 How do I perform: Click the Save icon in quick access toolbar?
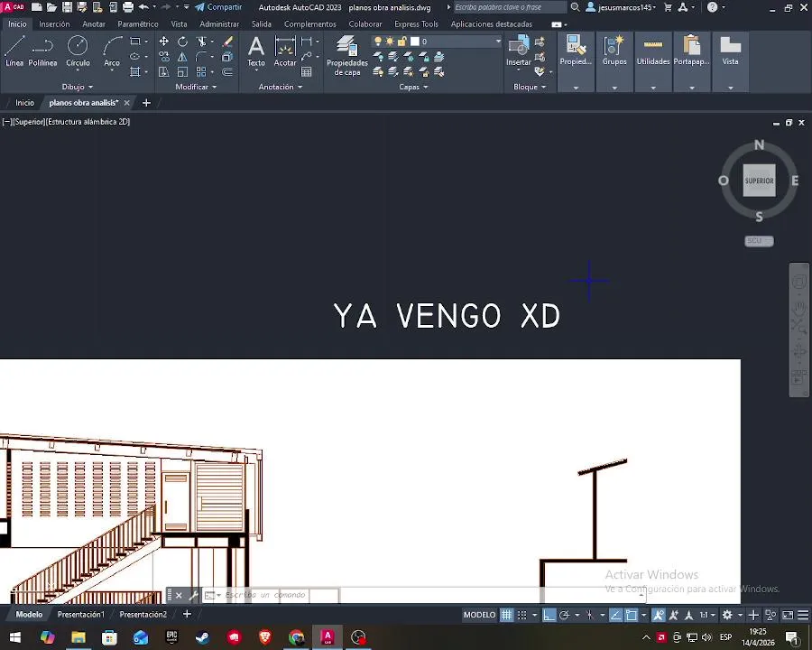click(x=68, y=7)
